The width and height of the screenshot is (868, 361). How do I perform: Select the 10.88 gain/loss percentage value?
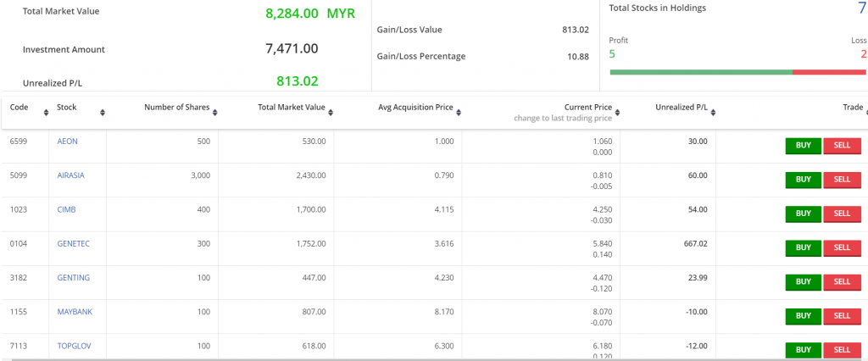click(578, 57)
